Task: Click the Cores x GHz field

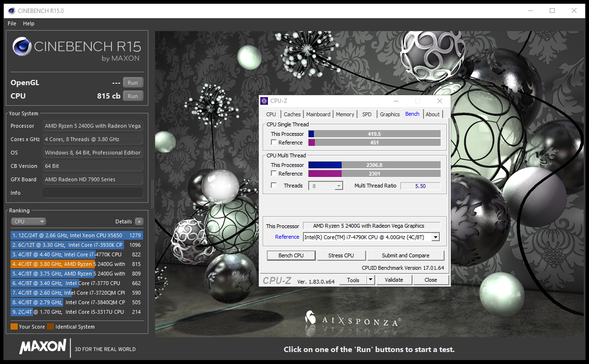Action: click(x=93, y=139)
